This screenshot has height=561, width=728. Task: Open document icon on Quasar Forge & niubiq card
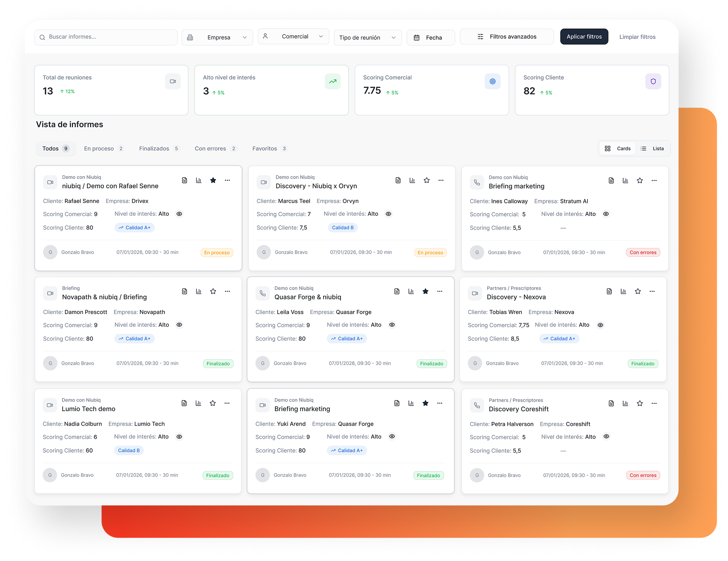[x=397, y=291]
